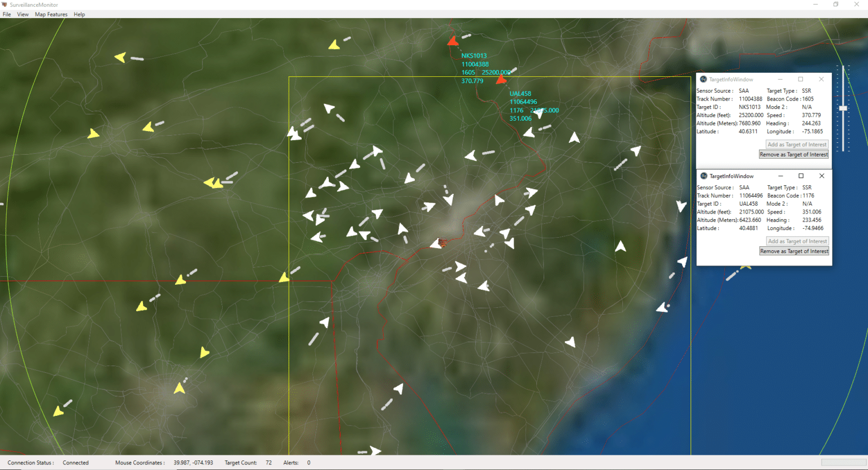The image size is (868, 470).
Task: Click Remove as Target of Interest for NKS1013
Action: 793,154
